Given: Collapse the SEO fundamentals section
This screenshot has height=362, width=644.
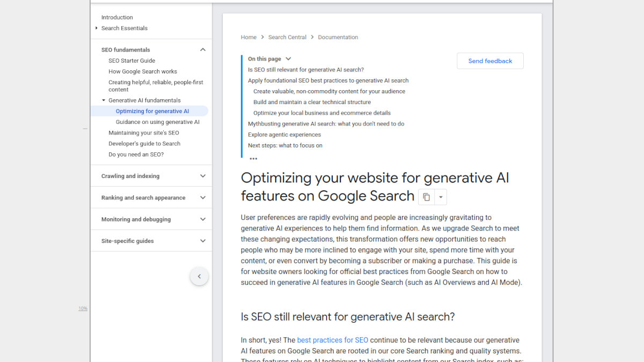Looking at the screenshot, I should tap(203, 50).
